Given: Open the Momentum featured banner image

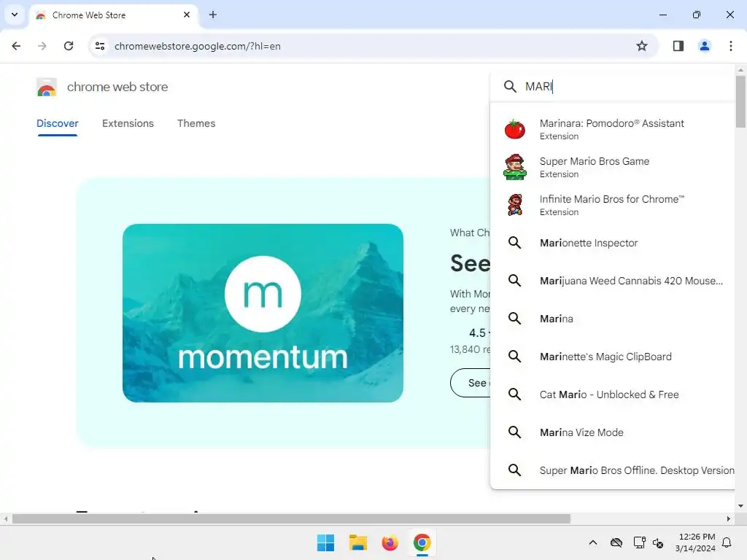Looking at the screenshot, I should pyautogui.click(x=263, y=313).
